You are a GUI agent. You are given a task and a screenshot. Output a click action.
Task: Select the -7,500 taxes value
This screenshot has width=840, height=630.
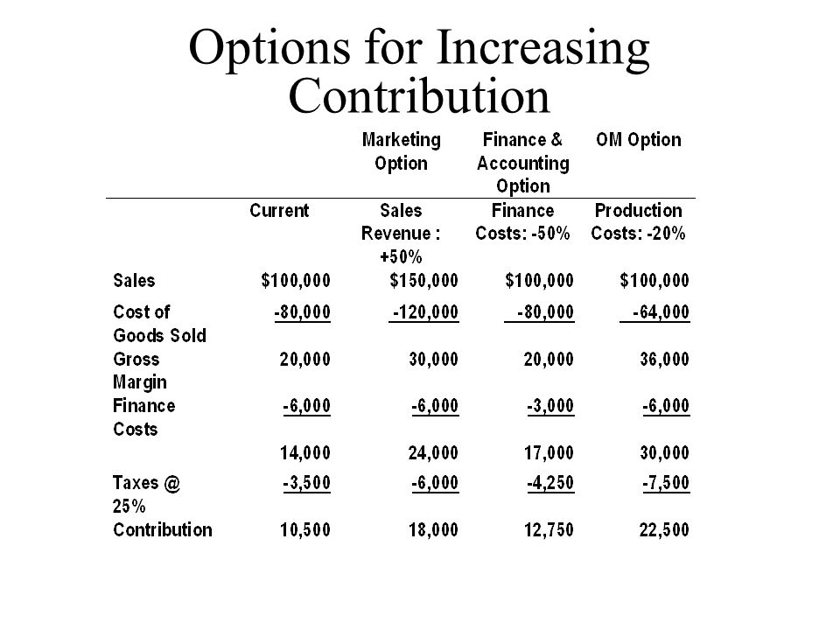click(x=666, y=483)
